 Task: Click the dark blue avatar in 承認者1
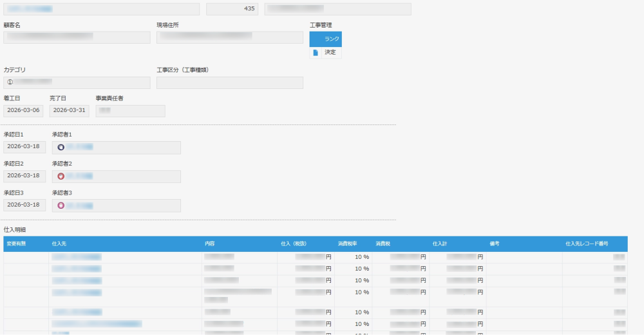(61, 147)
